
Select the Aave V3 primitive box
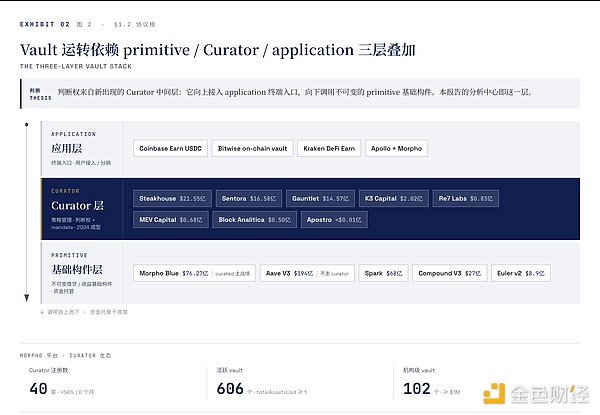click(x=307, y=273)
